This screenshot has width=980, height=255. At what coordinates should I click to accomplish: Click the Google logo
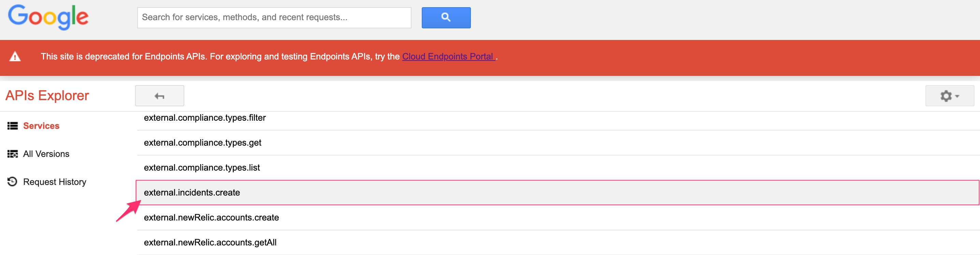pos(48,17)
